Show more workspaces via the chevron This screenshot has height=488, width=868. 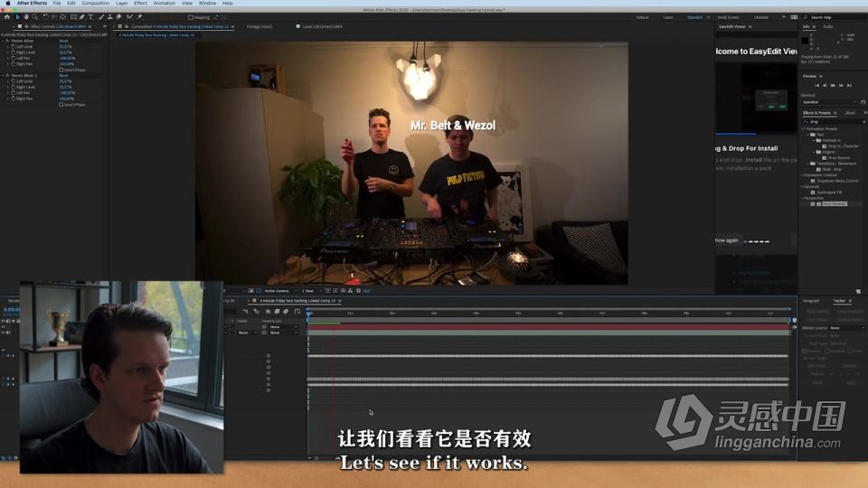click(783, 17)
